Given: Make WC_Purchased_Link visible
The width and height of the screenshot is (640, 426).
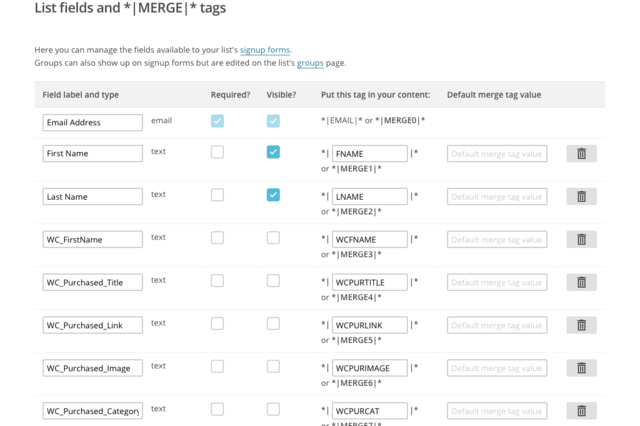Looking at the screenshot, I should tap(273, 324).
